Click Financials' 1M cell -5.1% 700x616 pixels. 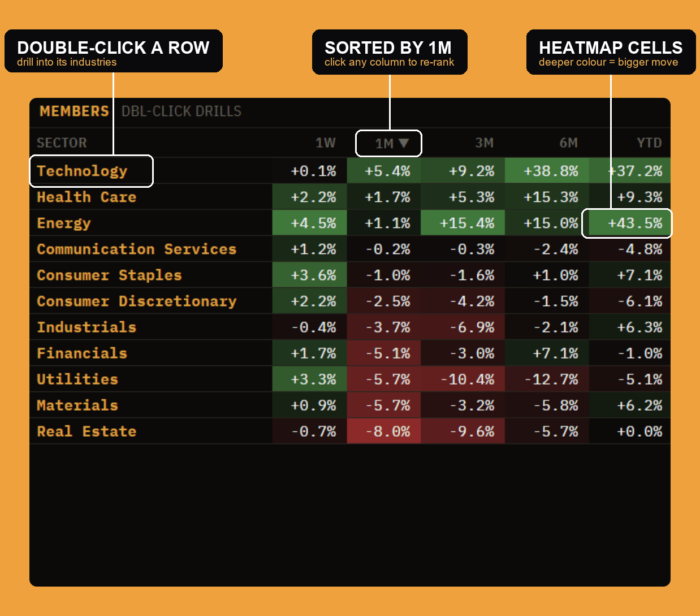pyautogui.click(x=384, y=353)
